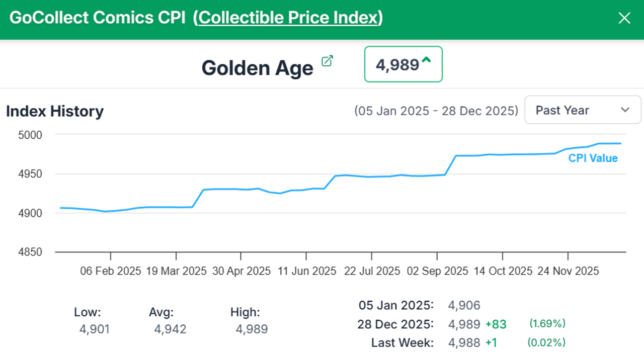Click the 1.69% yearly change percentage
This screenshot has height=359, width=644.
(547, 323)
